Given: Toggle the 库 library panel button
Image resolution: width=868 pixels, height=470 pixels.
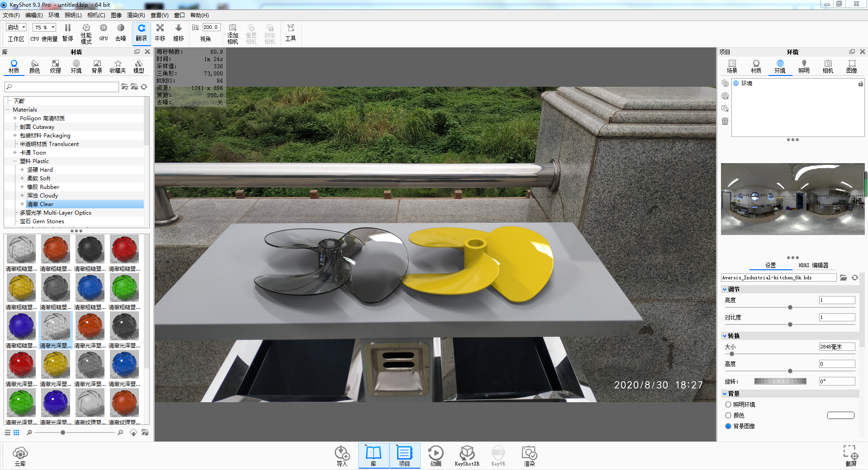Looking at the screenshot, I should tap(374, 456).
